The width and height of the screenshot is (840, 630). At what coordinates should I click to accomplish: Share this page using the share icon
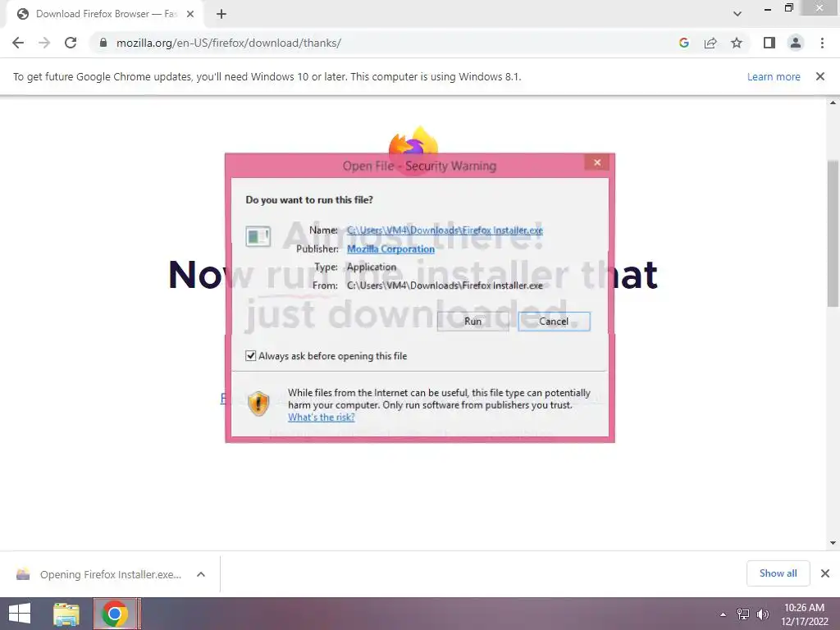pyautogui.click(x=710, y=43)
